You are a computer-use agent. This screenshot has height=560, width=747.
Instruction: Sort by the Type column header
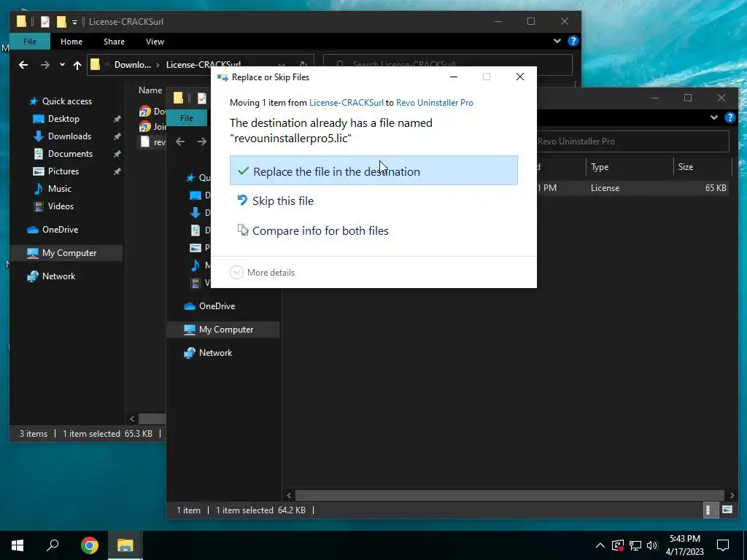pos(600,167)
